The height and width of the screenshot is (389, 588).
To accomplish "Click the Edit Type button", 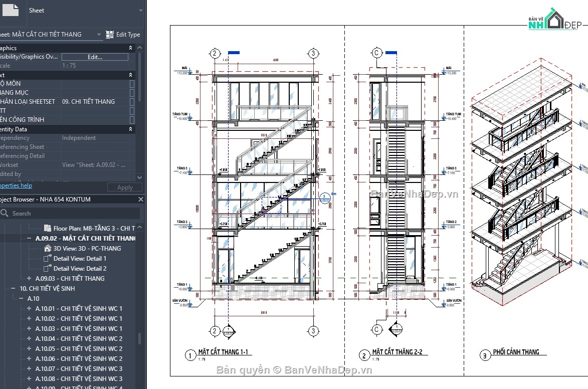I will click(x=123, y=35).
